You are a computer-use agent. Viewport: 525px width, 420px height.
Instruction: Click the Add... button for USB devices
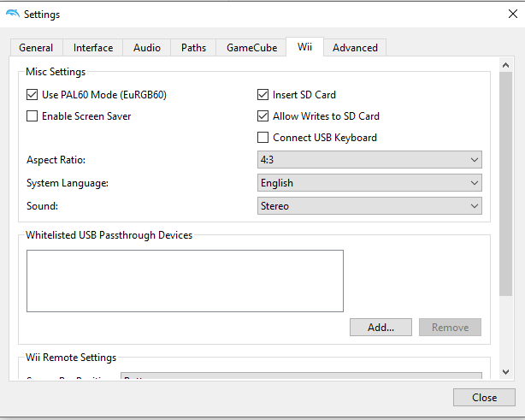[x=380, y=328]
